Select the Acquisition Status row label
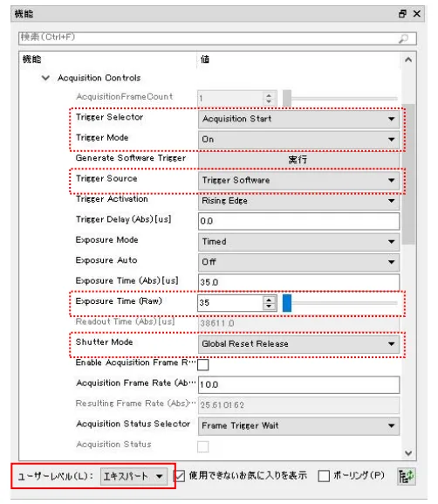This screenshot has width=438, height=504. pyautogui.click(x=113, y=445)
